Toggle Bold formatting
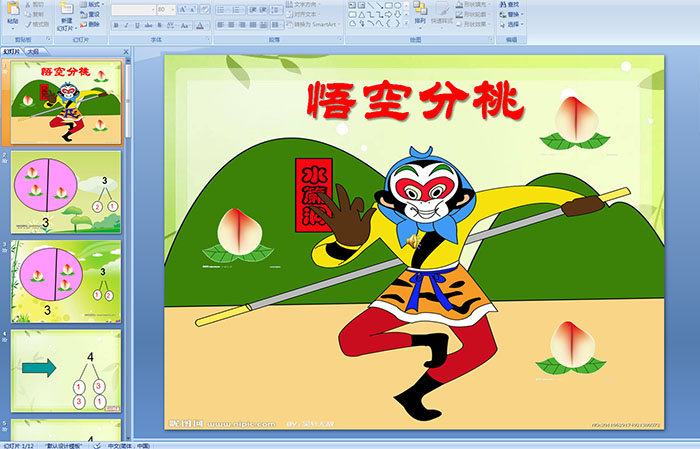The width and height of the screenshot is (700, 449). [116, 25]
